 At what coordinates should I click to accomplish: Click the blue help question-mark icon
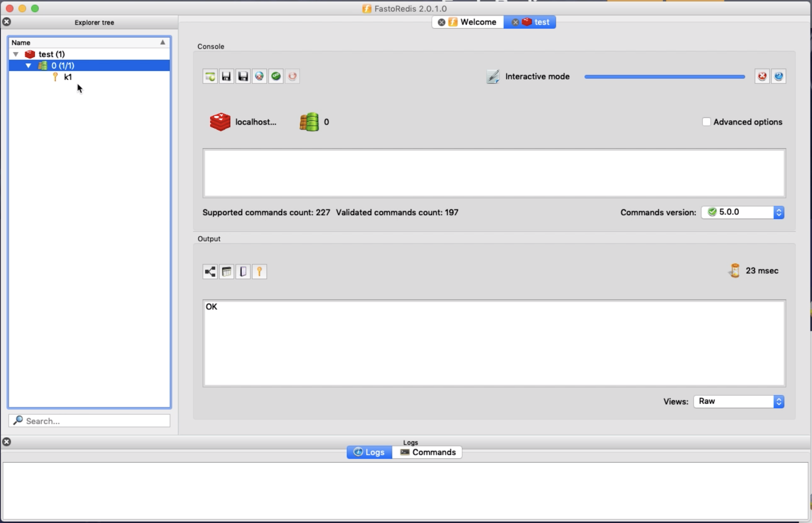[x=779, y=76]
